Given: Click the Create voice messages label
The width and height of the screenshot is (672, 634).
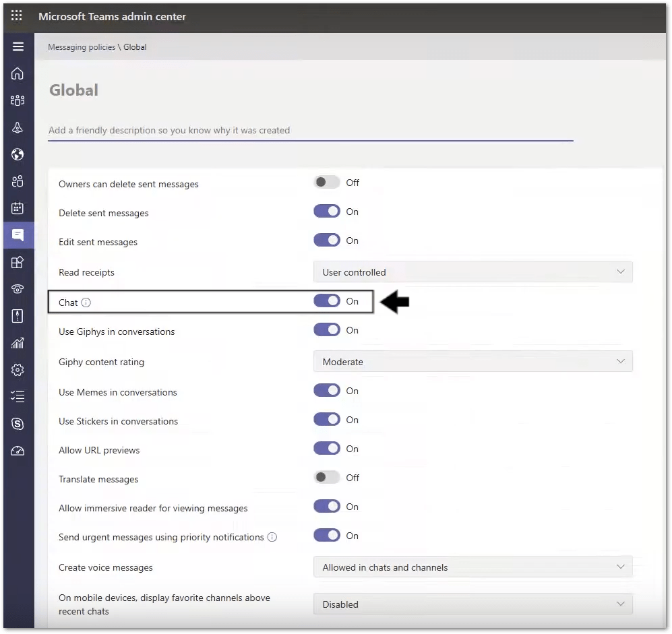Looking at the screenshot, I should point(106,567).
